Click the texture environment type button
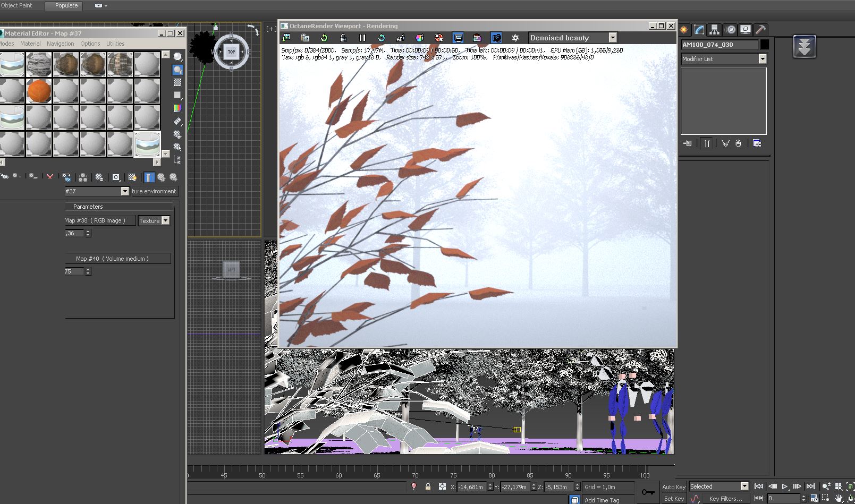This screenshot has height=504, width=855. click(x=154, y=191)
